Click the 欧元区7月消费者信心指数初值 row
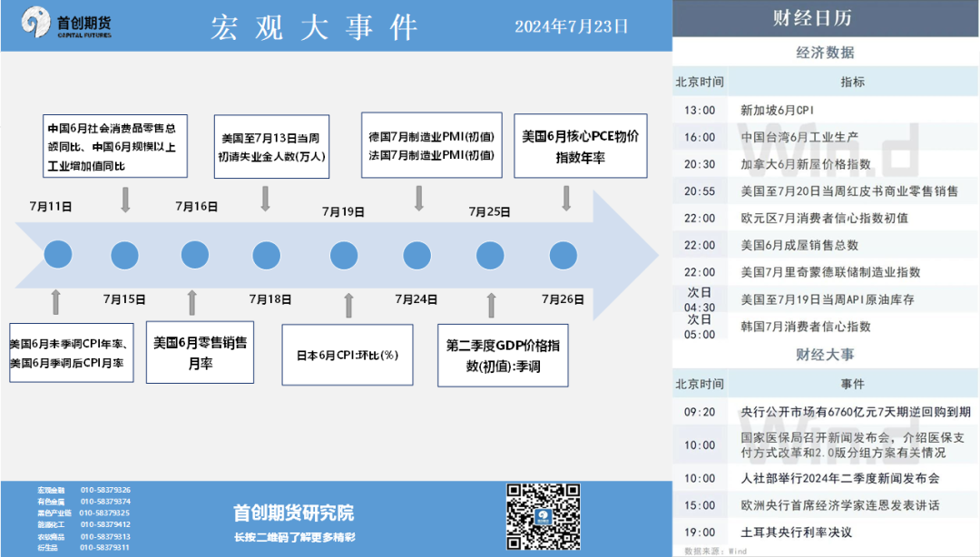Screen dimensions: 980x557 click(x=826, y=218)
